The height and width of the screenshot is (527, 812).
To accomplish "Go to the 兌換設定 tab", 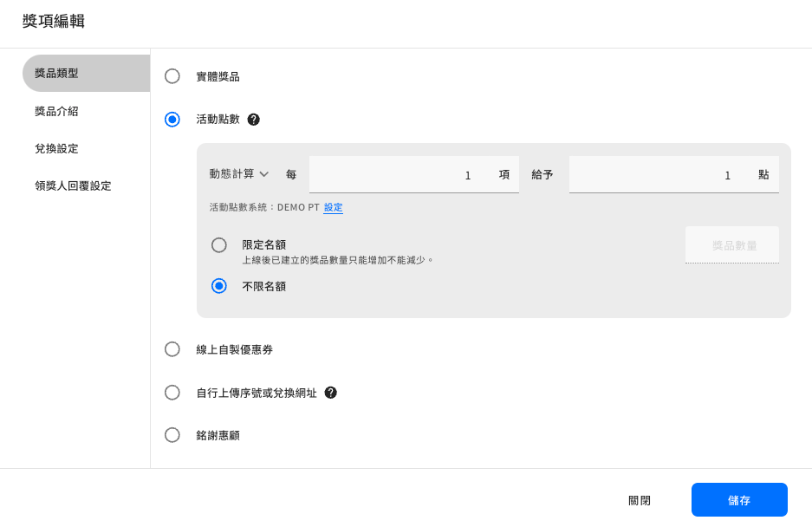I will (57, 149).
